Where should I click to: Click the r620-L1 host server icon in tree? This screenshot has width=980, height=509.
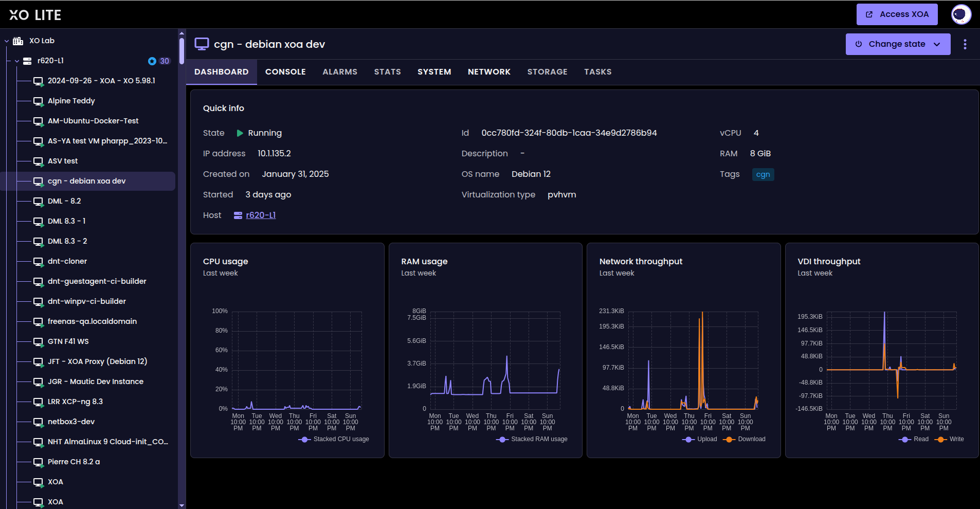tap(28, 61)
